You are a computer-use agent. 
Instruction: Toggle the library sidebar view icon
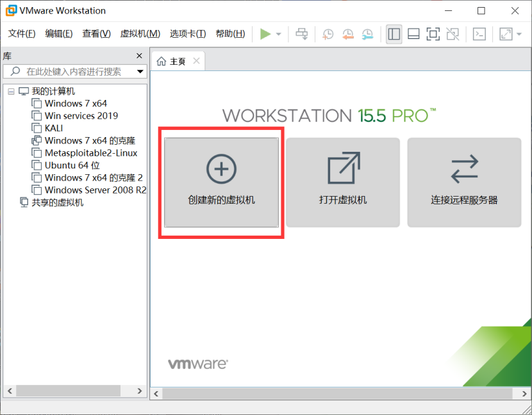click(394, 34)
